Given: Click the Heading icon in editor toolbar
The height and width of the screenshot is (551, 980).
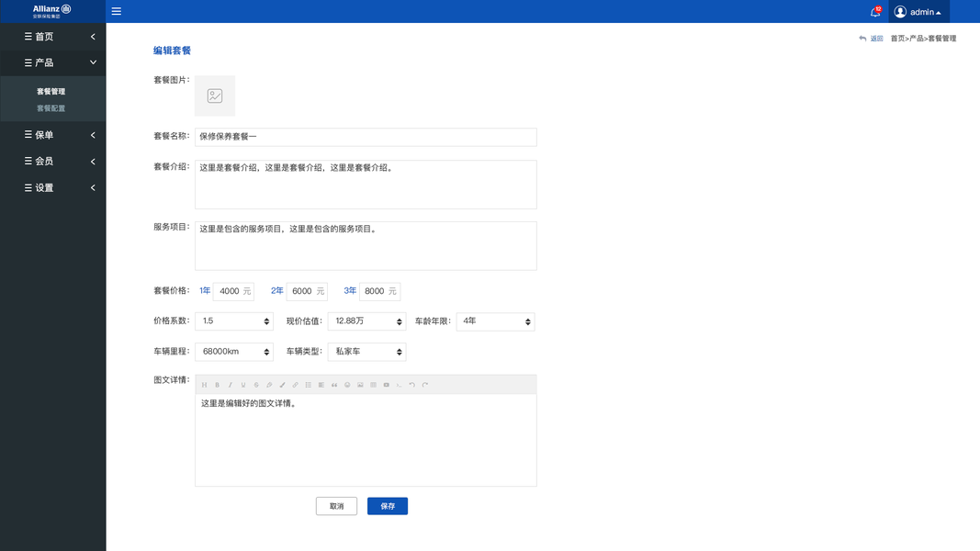Looking at the screenshot, I should [205, 385].
